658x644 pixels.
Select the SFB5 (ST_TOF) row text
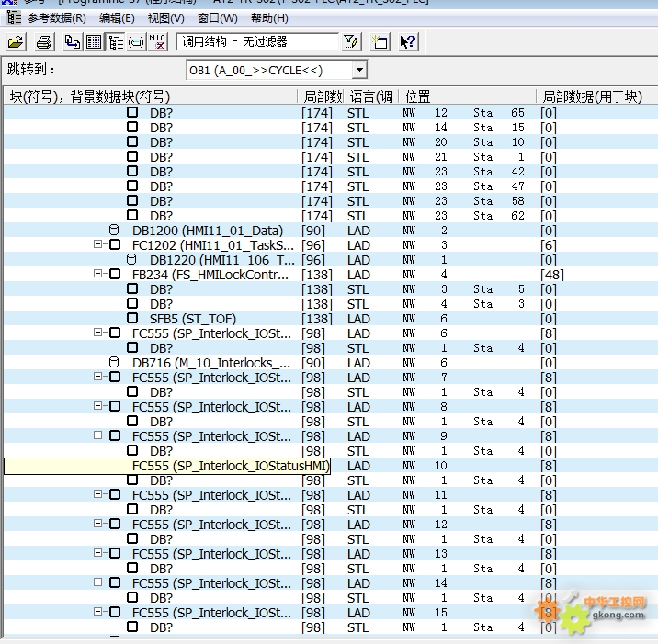[x=193, y=319]
